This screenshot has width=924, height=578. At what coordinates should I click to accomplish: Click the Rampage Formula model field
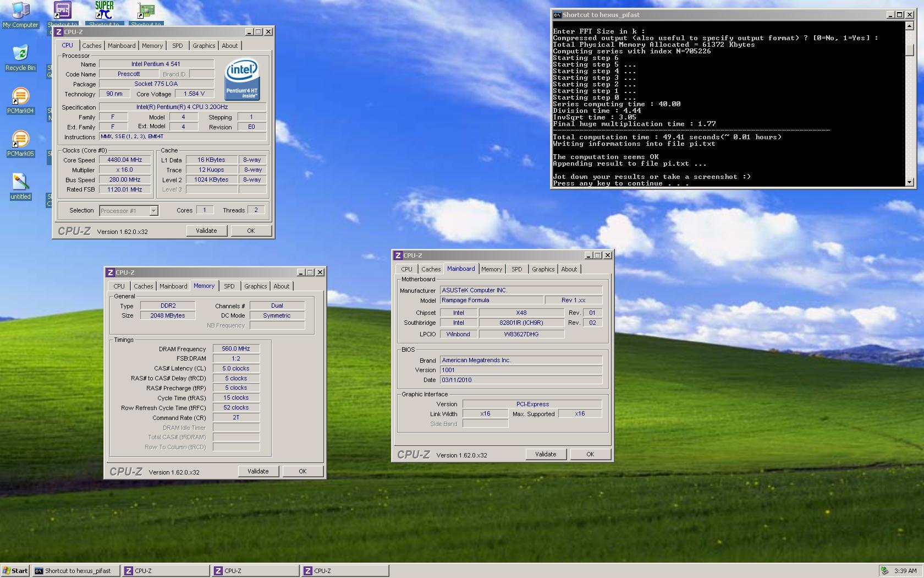coord(492,300)
